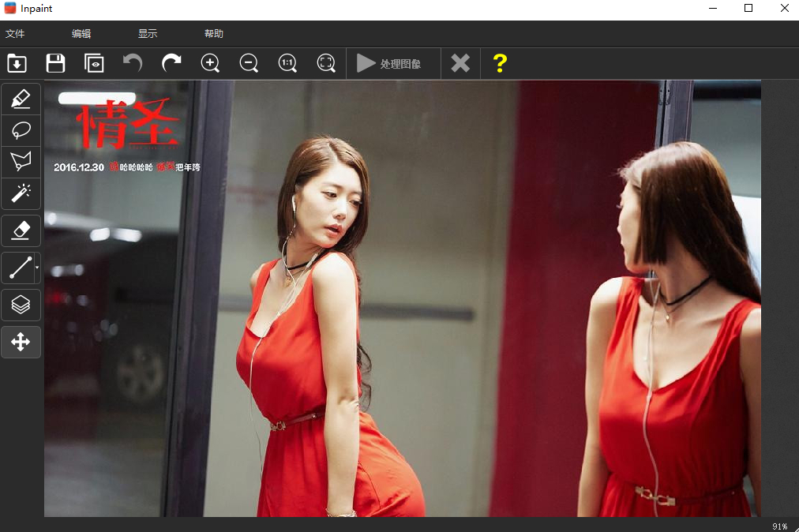Select the Eraser tool
The image size is (799, 532).
coord(21,230)
